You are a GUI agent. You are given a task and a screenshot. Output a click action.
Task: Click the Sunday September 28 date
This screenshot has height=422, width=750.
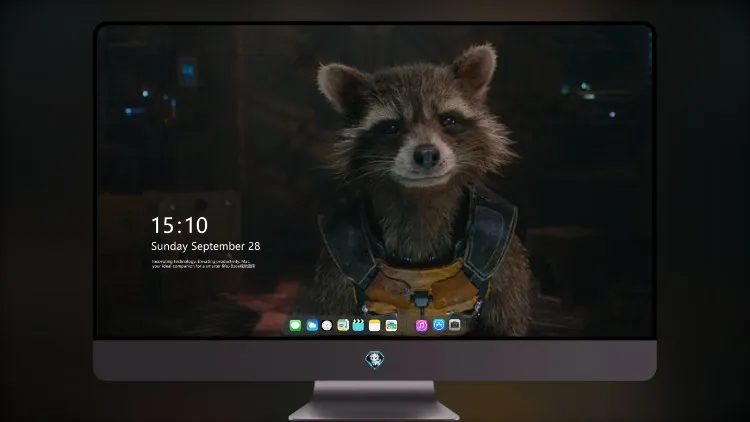coord(206,246)
